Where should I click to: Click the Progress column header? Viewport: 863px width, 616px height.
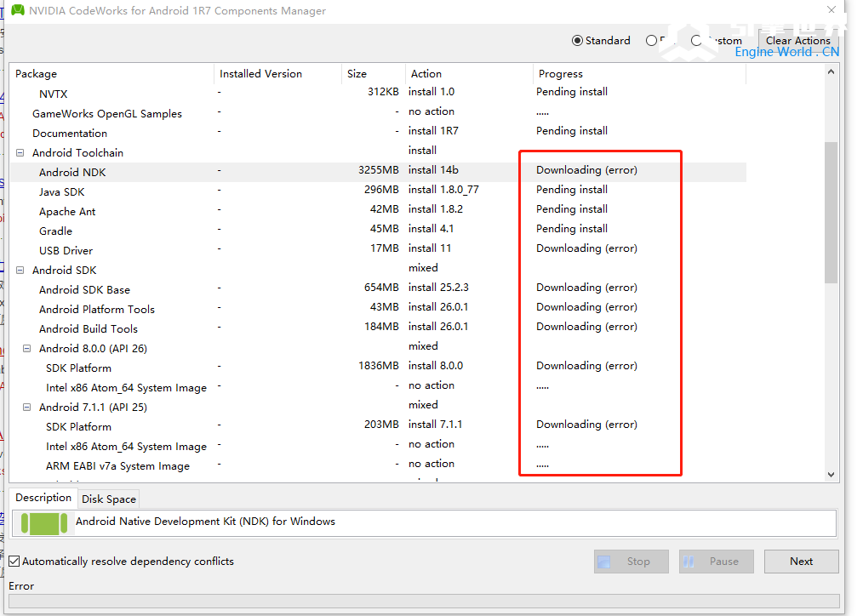[x=639, y=74]
